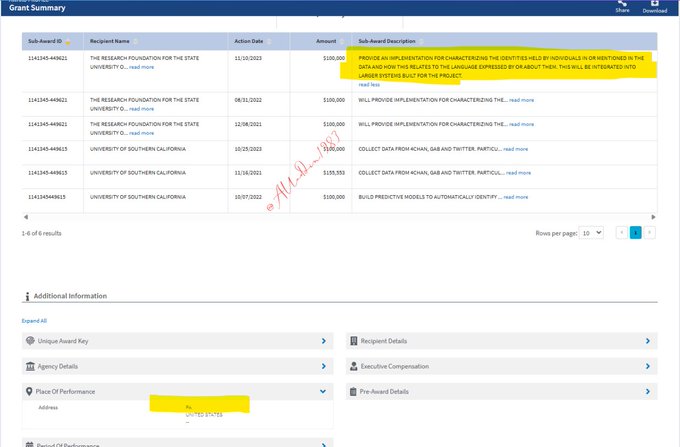Click the Download icon
Viewport: 680px width, 447px height.
coord(654,5)
